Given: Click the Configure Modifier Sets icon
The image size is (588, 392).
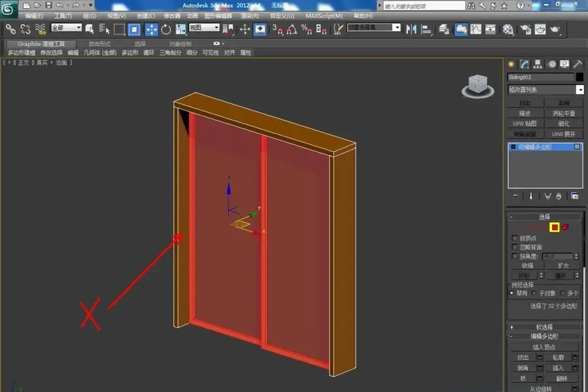Looking at the screenshot, I should coord(574,196).
